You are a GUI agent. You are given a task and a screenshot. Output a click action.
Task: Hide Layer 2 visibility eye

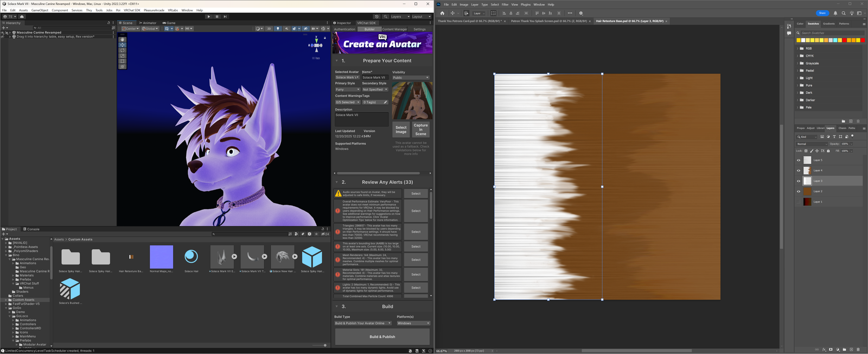pos(799,192)
